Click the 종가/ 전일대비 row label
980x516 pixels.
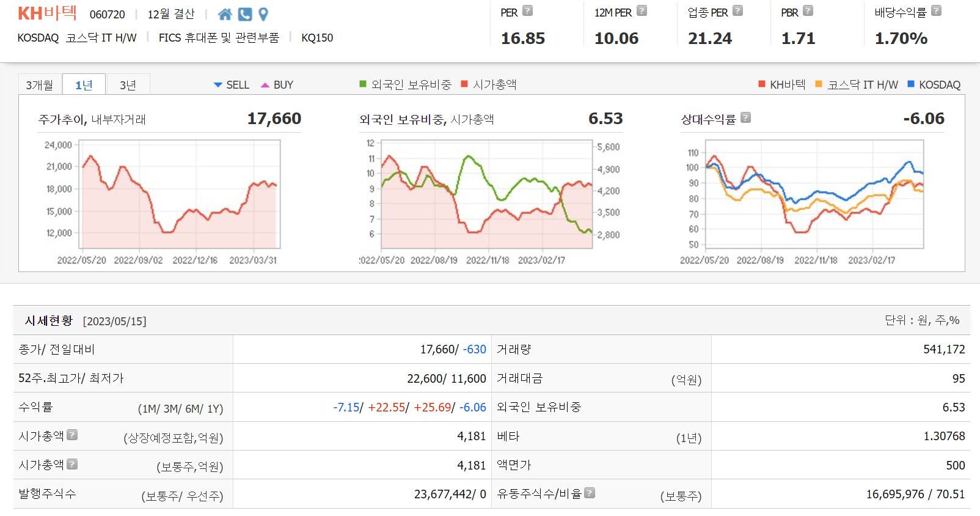click(x=57, y=349)
